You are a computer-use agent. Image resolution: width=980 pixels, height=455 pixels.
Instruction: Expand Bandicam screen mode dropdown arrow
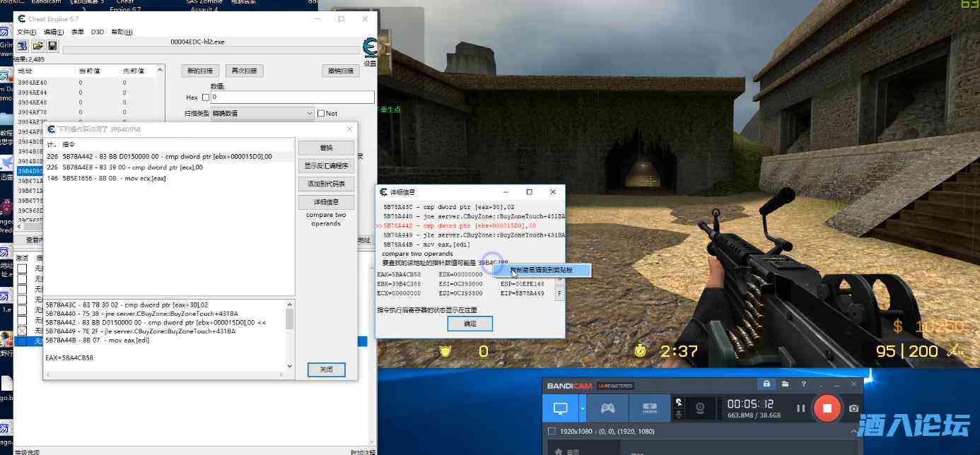point(583,408)
